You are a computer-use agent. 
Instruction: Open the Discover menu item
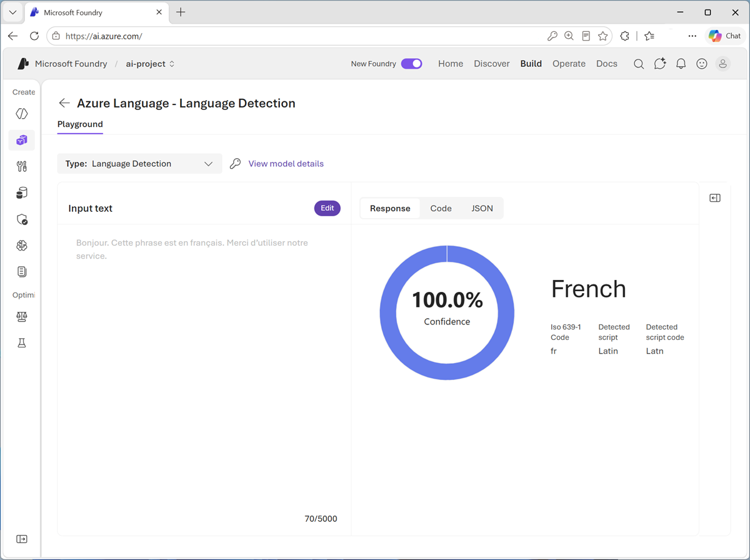tap(492, 64)
